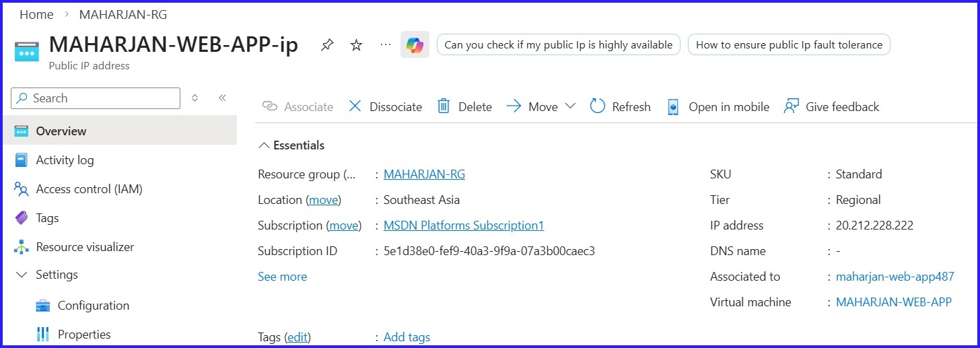
Task: Click the Refresh circular arrow icon
Action: point(598,106)
